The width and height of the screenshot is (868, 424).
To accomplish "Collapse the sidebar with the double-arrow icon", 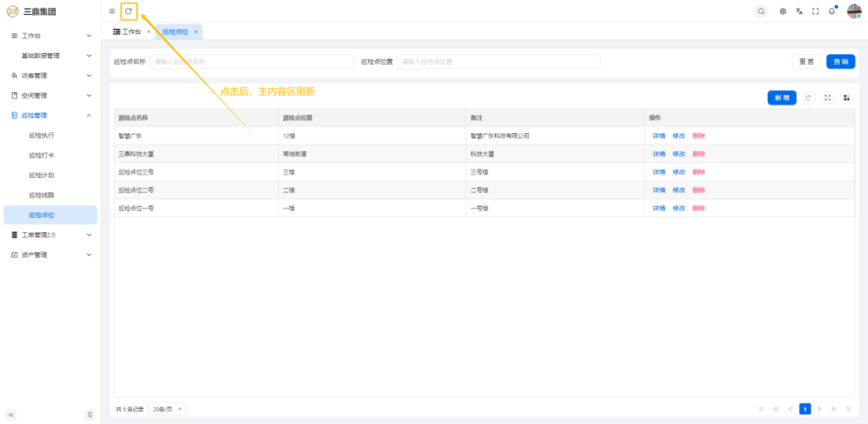I will pyautogui.click(x=12, y=414).
